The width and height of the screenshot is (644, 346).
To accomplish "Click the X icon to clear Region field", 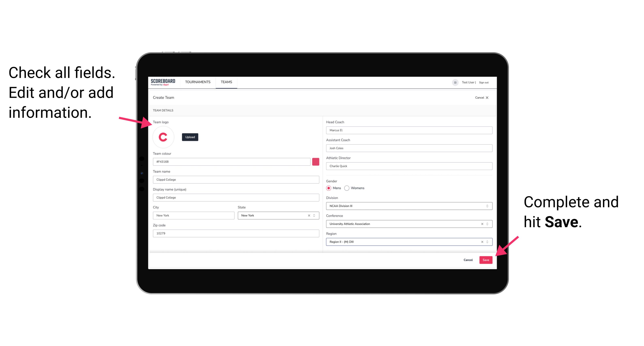I will tap(481, 242).
